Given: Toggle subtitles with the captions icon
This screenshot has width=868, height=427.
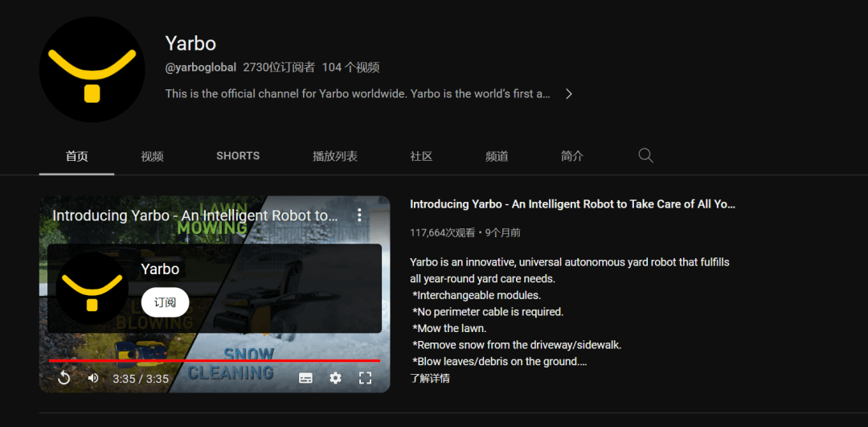Looking at the screenshot, I should coord(305,378).
